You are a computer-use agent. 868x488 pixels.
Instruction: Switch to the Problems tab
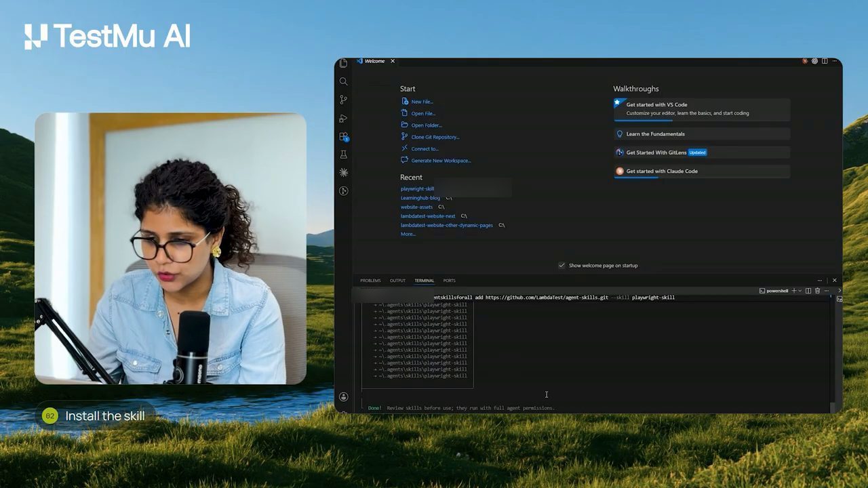coord(370,281)
